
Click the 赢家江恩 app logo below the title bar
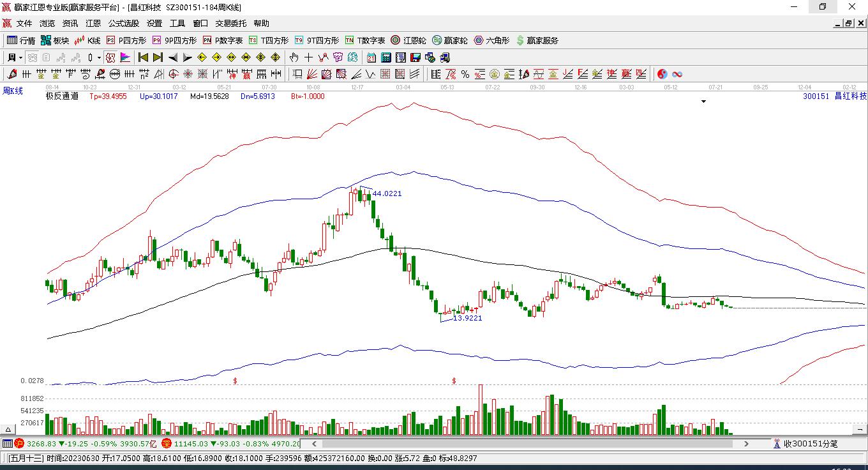tap(7, 24)
